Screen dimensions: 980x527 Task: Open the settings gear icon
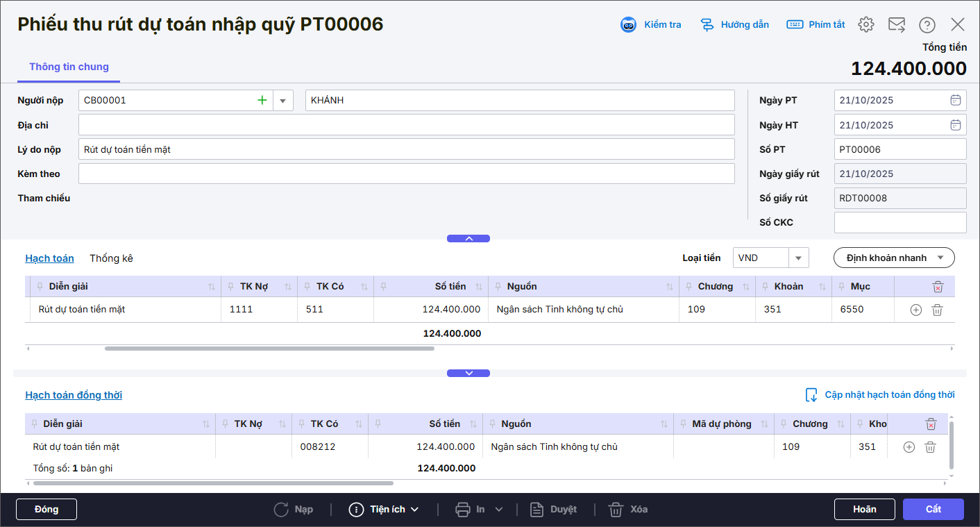coord(865,25)
